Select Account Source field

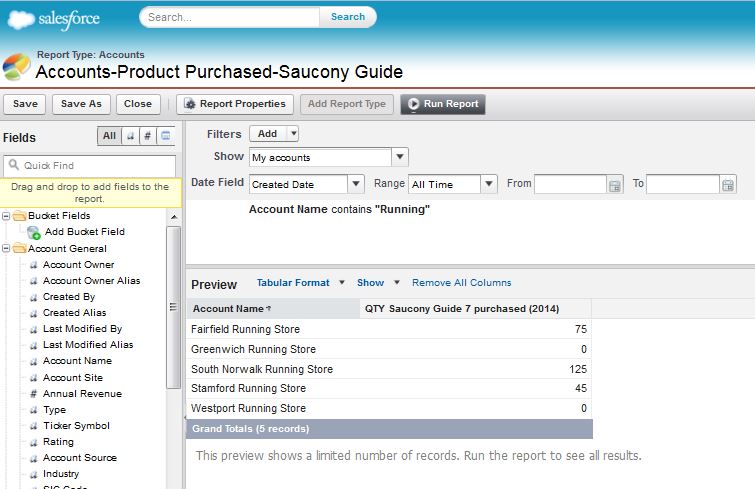(80, 457)
